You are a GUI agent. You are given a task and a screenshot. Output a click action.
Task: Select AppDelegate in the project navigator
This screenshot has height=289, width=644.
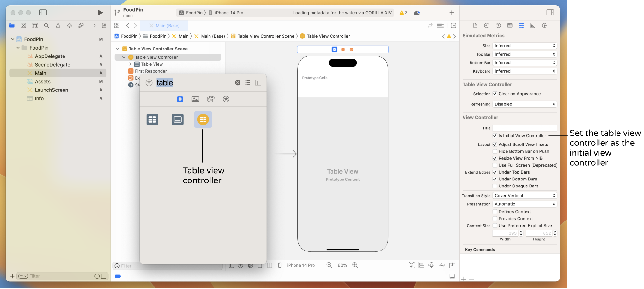[50, 56]
